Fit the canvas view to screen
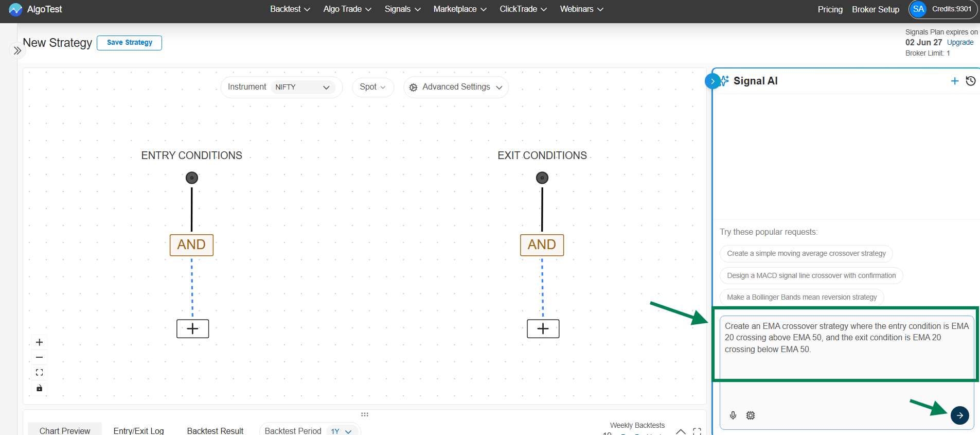The image size is (980, 435). point(40,372)
